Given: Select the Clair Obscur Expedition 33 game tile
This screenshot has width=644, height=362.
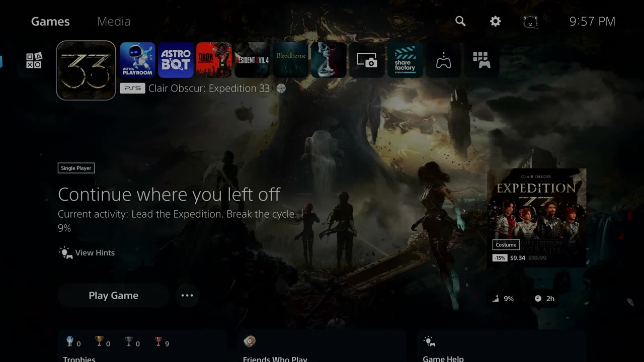Looking at the screenshot, I should coord(86,70).
